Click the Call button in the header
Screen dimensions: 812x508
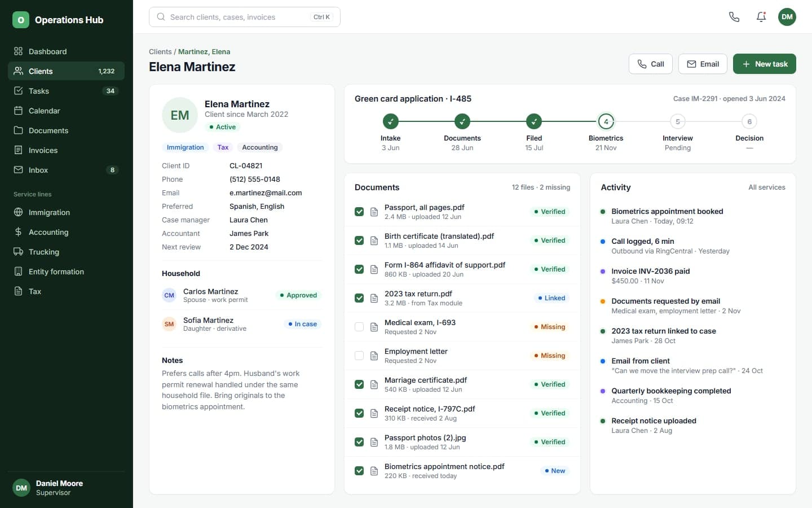click(x=651, y=64)
